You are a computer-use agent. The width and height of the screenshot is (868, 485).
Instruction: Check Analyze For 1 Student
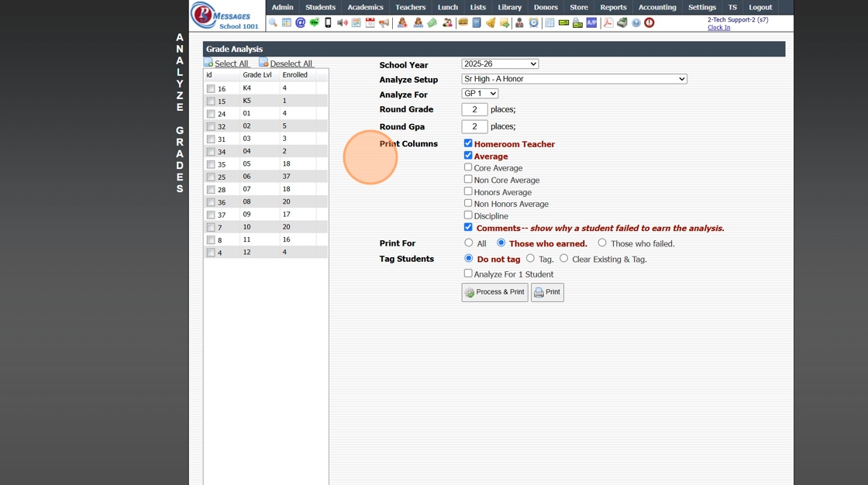468,273
